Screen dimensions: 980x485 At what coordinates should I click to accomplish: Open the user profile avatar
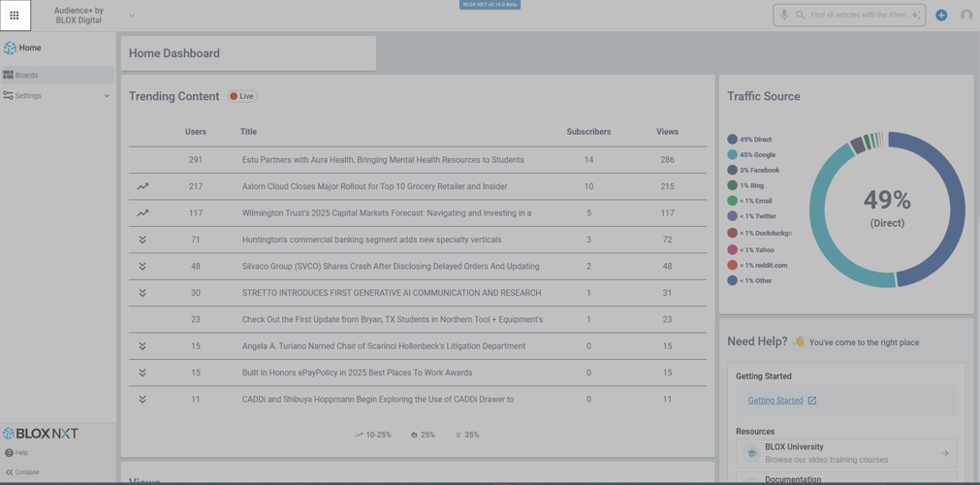pos(965,16)
